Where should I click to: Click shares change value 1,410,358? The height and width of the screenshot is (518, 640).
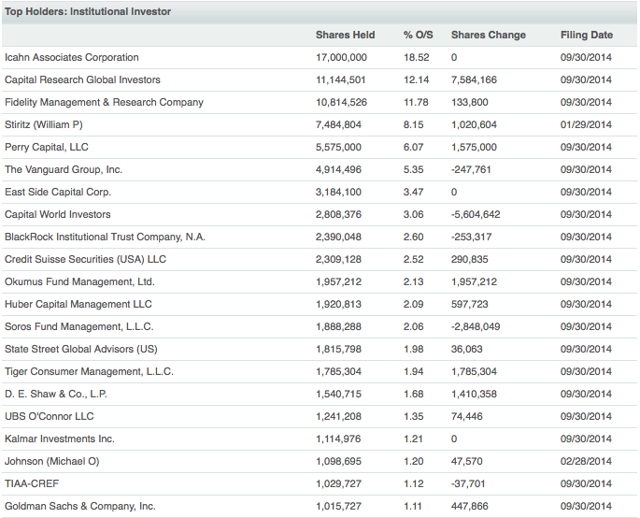[x=474, y=394]
